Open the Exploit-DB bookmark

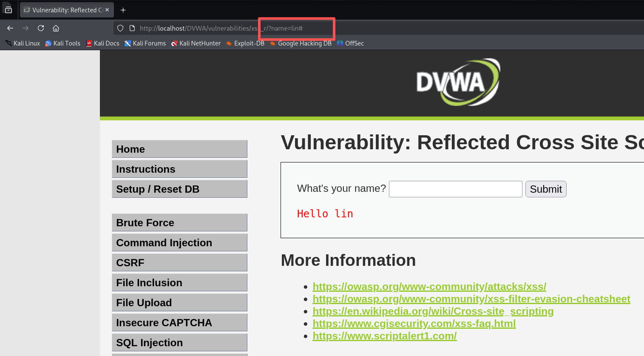(x=245, y=43)
